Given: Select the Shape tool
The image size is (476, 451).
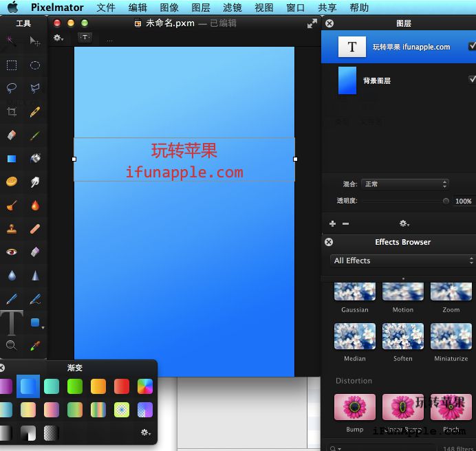Looking at the screenshot, I should [35, 322].
